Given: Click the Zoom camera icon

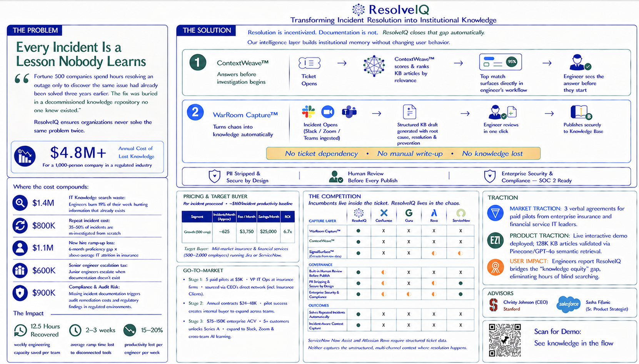Looking at the screenshot, I should 328,112.
